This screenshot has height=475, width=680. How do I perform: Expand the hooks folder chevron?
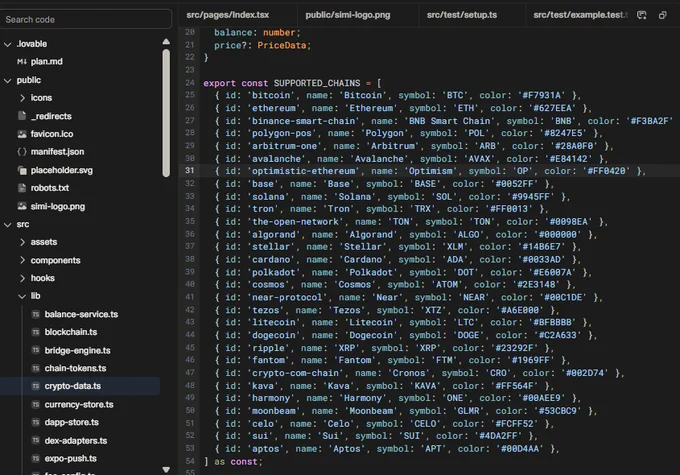[22, 278]
